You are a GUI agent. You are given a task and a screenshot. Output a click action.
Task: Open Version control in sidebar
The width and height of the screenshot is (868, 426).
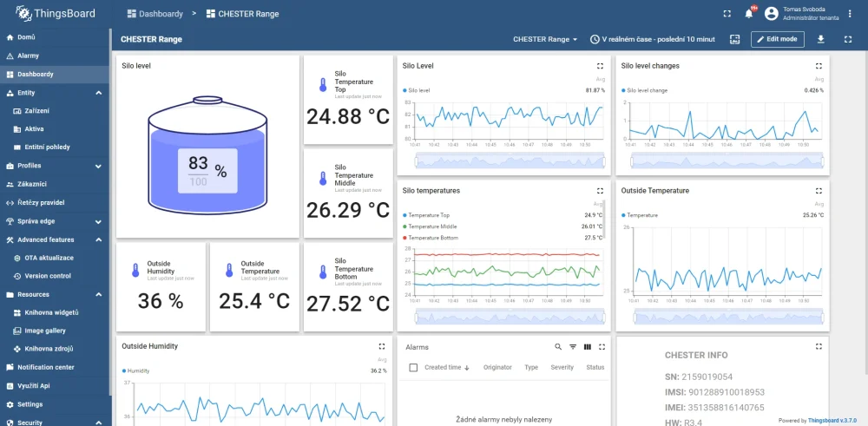[x=56, y=276]
